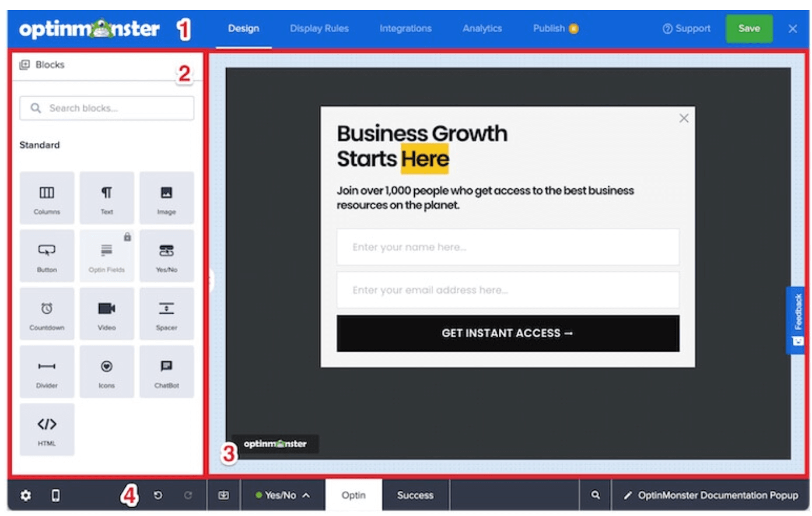Switch to mobile device preview
The height and width of the screenshot is (516, 812).
click(x=55, y=496)
